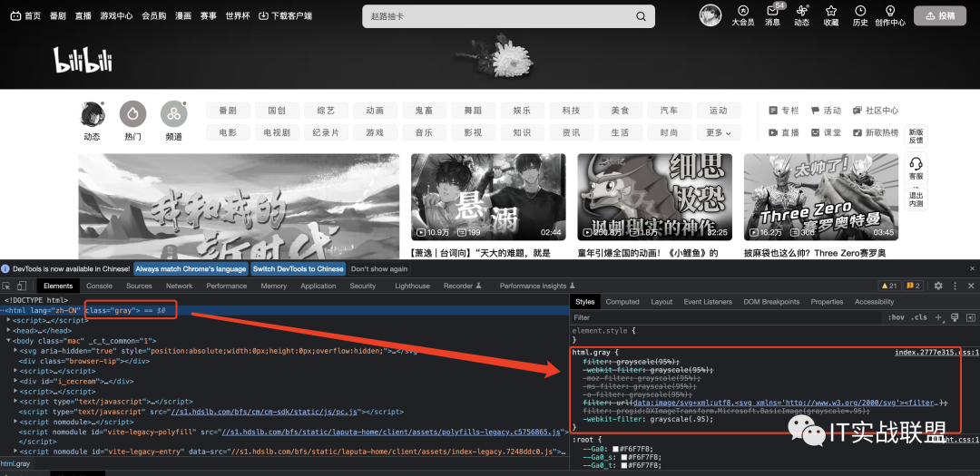Screen dimensions: 980x476
Task: Expand the div id="i_cecream" node
Action: pos(15,381)
